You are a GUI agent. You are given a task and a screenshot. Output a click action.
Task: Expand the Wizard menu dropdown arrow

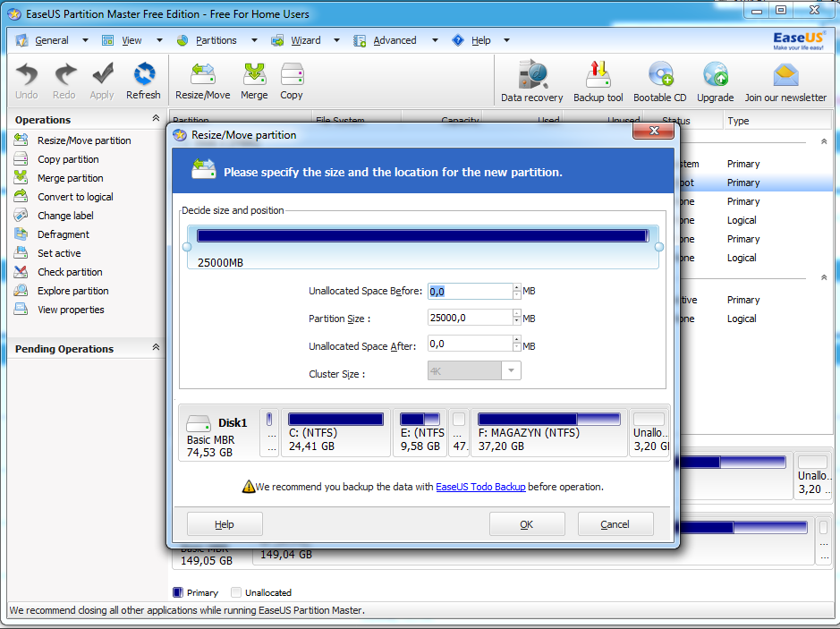tap(337, 40)
